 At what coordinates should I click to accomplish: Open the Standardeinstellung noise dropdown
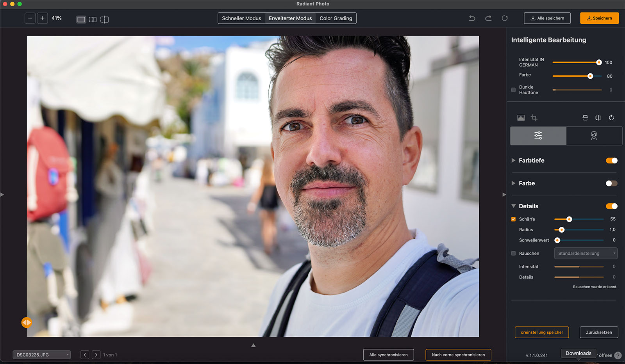click(586, 254)
